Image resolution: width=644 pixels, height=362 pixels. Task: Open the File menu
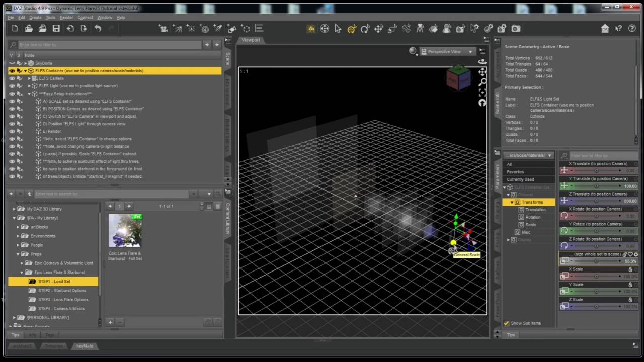click(11, 17)
